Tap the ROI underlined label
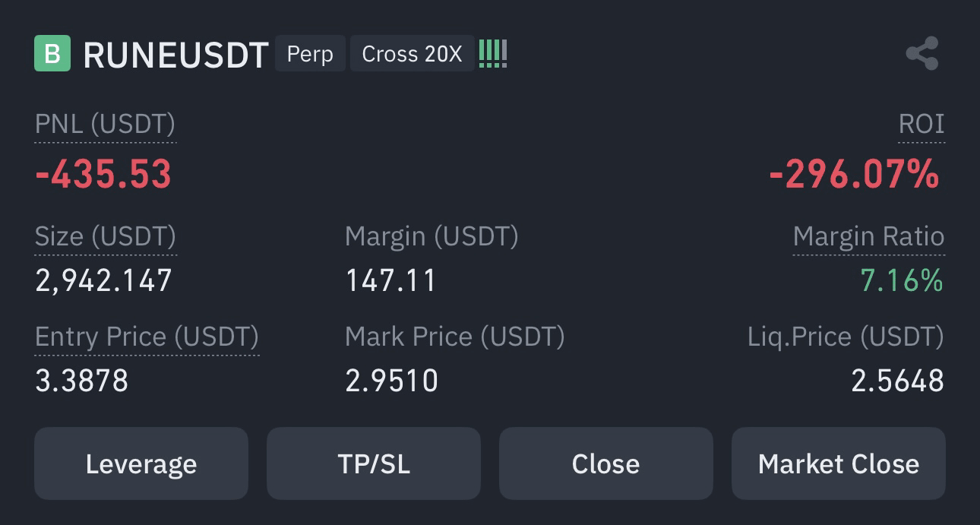Image resolution: width=980 pixels, height=525 pixels. 922,124
